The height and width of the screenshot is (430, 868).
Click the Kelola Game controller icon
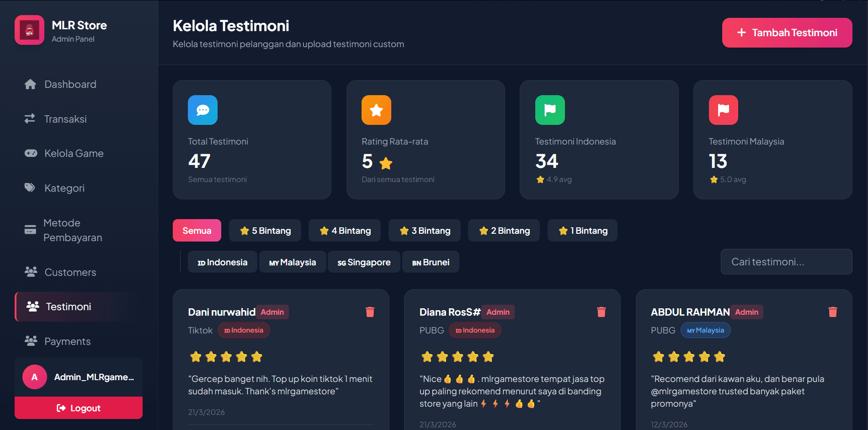point(31,153)
